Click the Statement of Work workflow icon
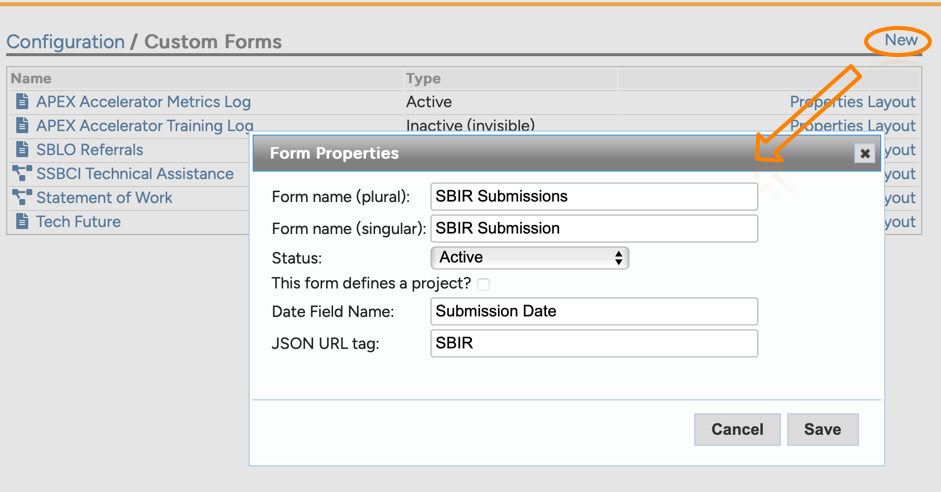The image size is (941, 492). (22, 198)
